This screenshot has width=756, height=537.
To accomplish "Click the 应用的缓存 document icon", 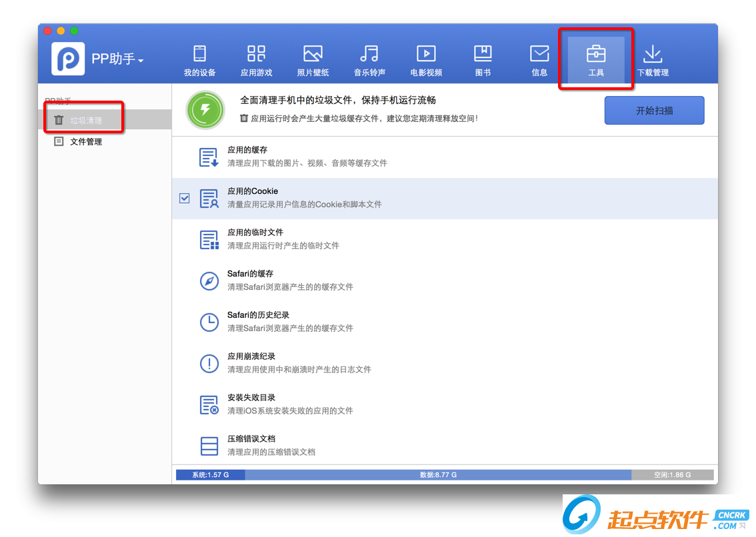I will 209,157.
